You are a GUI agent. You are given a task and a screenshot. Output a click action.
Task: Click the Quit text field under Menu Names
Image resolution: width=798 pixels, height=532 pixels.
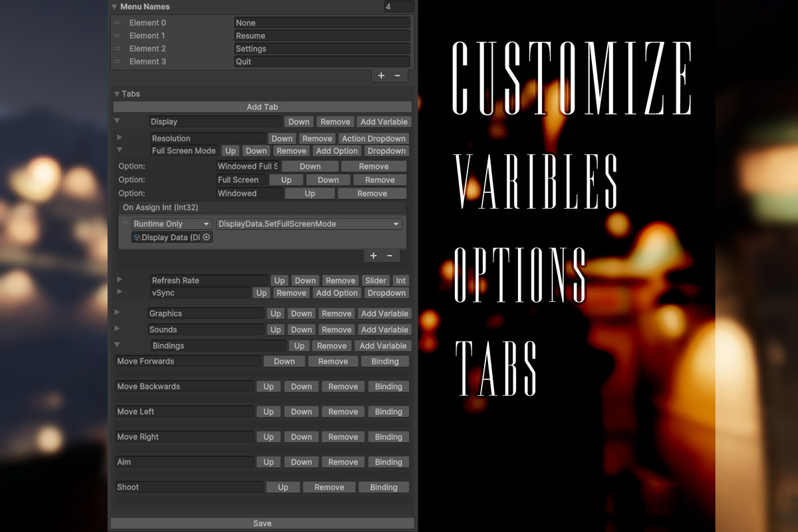pyautogui.click(x=323, y=61)
